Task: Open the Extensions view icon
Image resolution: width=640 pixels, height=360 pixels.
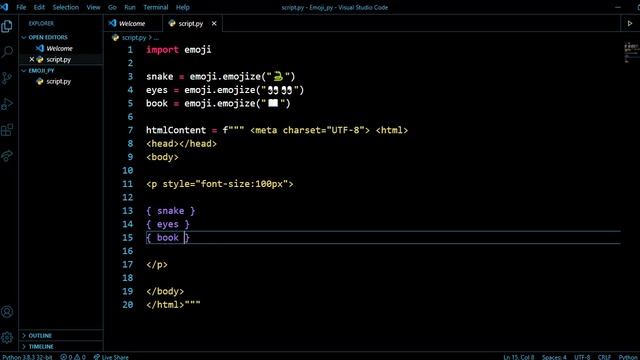Action: tap(7, 130)
